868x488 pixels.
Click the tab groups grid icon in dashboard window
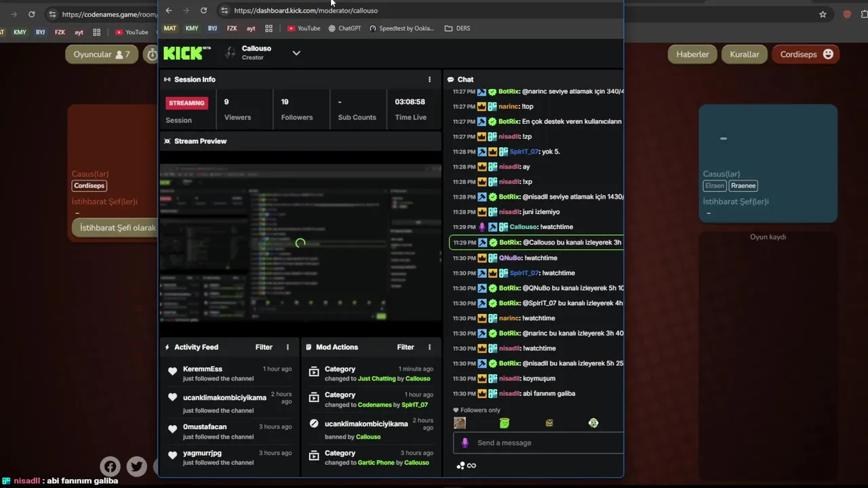[269, 28]
